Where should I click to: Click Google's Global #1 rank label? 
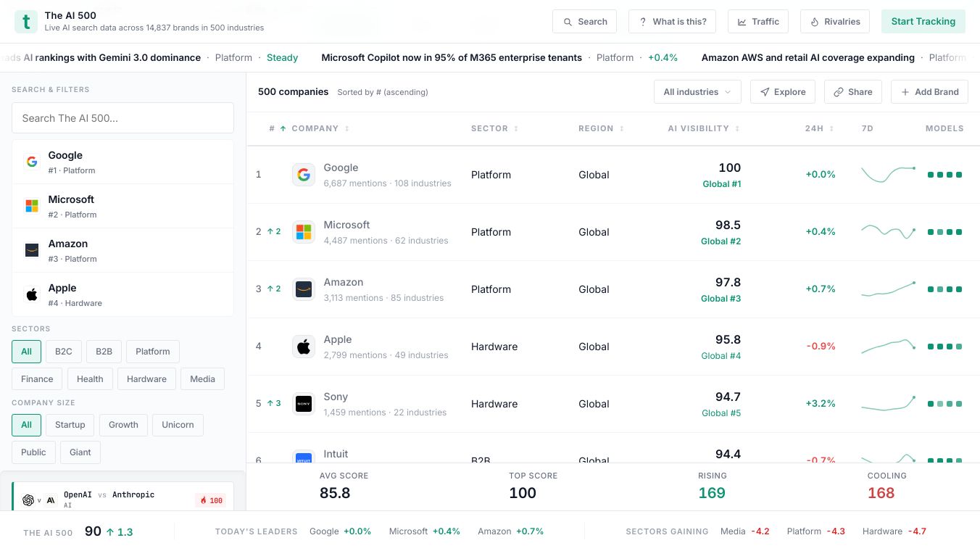[722, 184]
